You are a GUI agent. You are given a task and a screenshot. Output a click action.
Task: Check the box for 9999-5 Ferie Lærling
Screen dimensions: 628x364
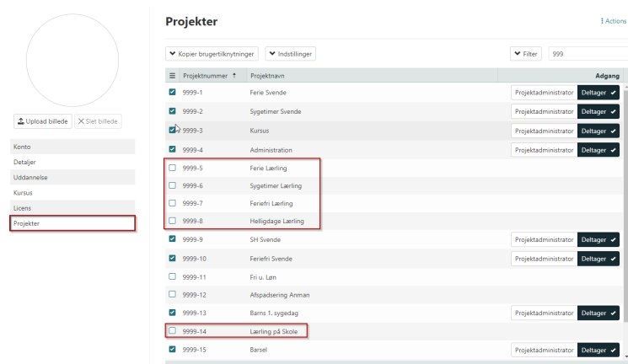(x=172, y=168)
